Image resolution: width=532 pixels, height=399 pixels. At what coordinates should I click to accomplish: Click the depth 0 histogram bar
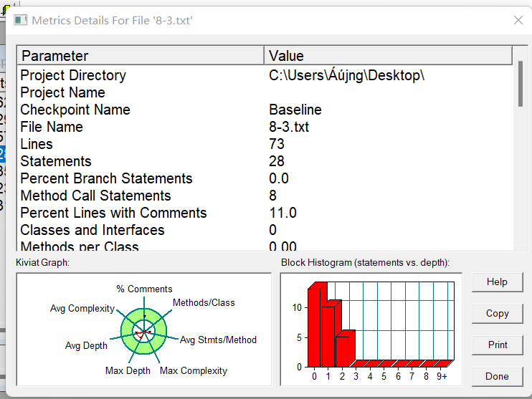[315, 327]
